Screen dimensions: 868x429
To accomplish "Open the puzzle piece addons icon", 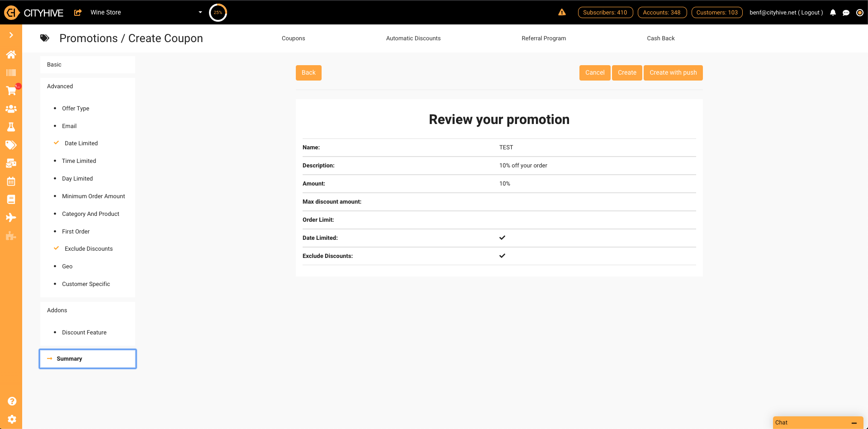I will click(11, 236).
